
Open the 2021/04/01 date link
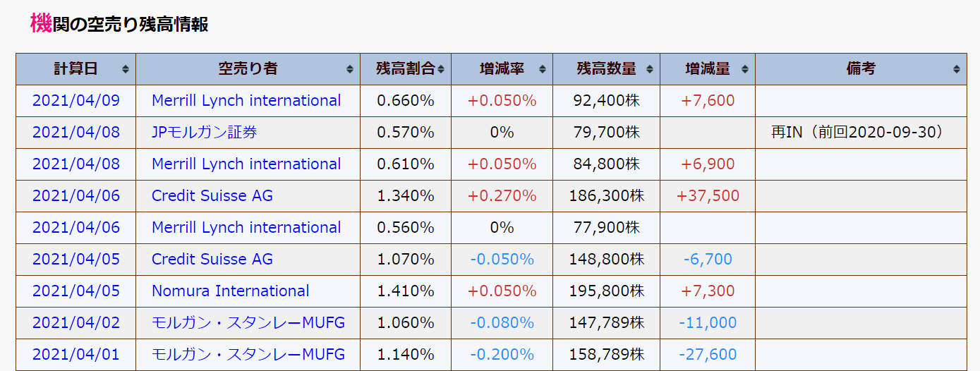(x=76, y=354)
